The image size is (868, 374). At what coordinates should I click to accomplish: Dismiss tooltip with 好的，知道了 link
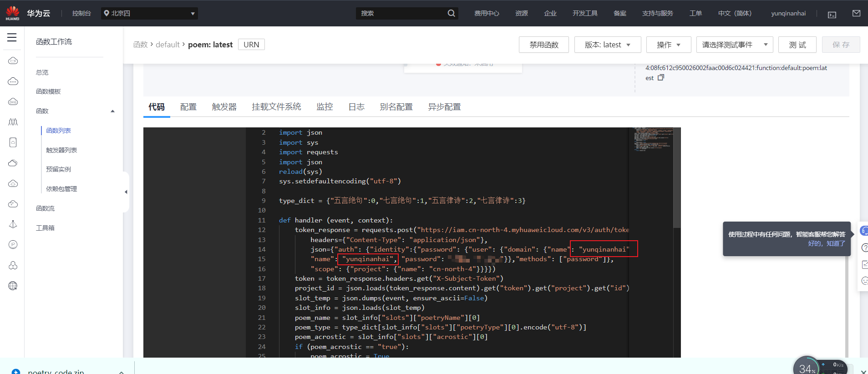point(827,244)
